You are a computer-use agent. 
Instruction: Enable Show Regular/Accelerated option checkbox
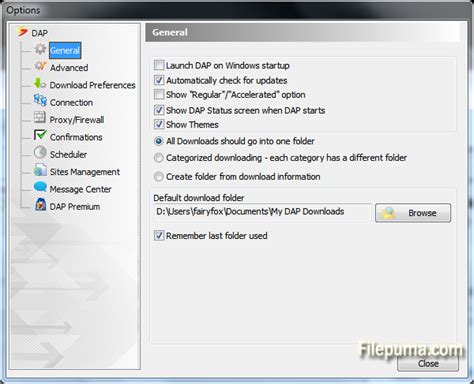pyautogui.click(x=159, y=95)
